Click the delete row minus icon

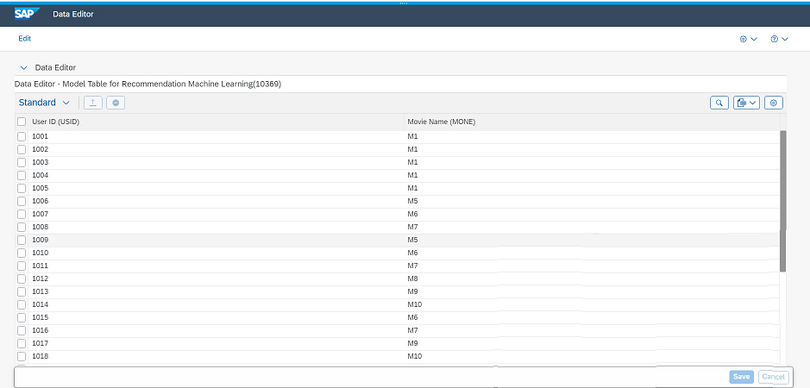pyautogui.click(x=116, y=103)
